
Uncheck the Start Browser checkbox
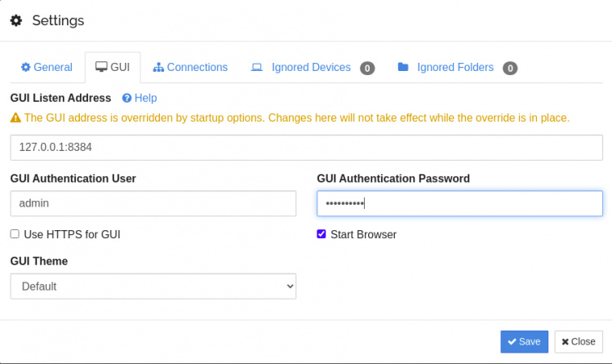[x=322, y=234]
